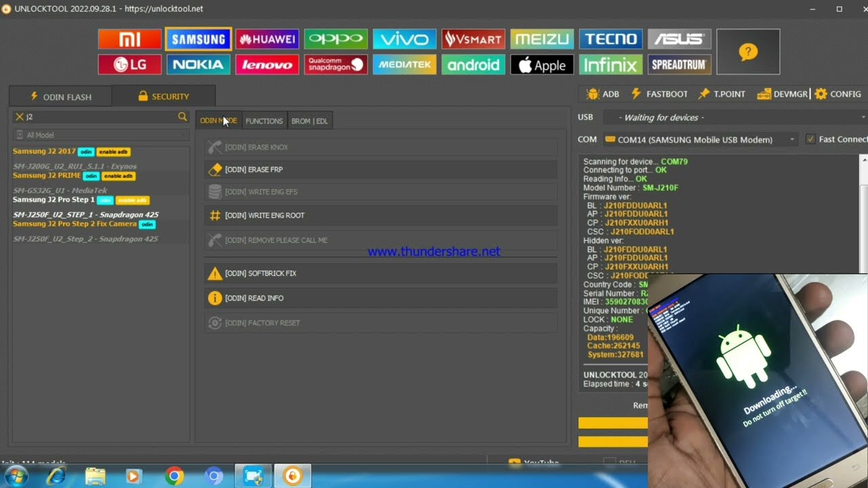Select the Spreadtrum brand icon
This screenshot has height=488, width=868.
point(679,64)
